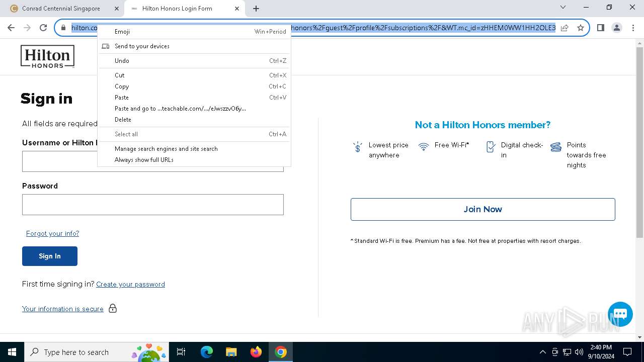Click the Not a Hilton Honors member heading

point(482,125)
